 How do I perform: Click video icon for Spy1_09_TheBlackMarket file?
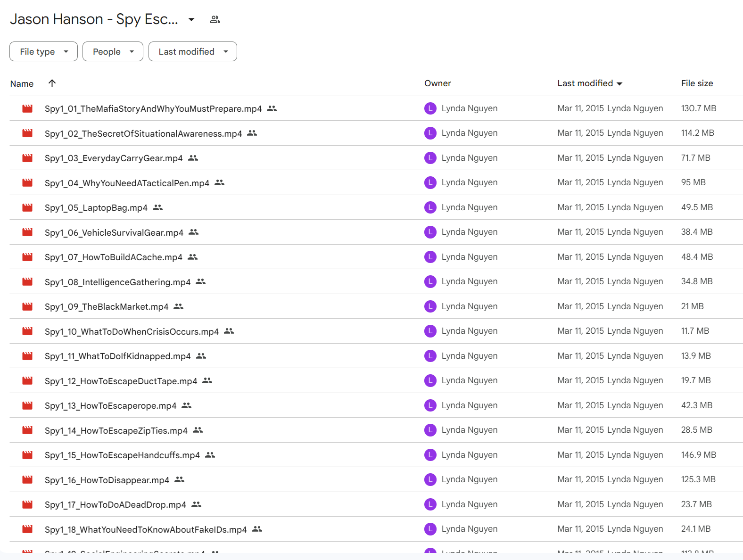click(x=27, y=307)
